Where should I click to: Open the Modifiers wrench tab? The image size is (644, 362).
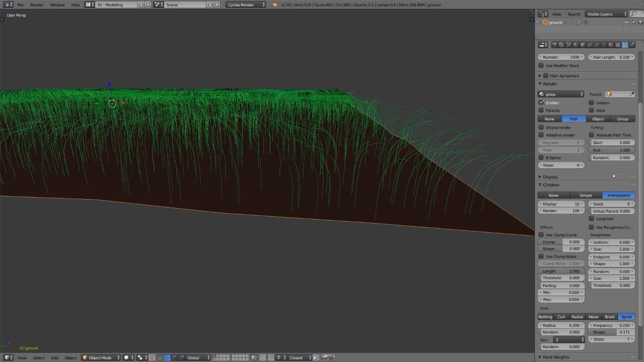tap(597, 45)
